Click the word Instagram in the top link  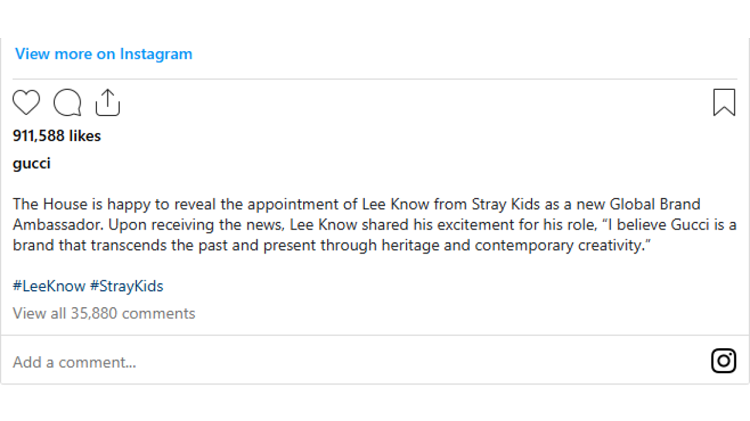point(156,54)
